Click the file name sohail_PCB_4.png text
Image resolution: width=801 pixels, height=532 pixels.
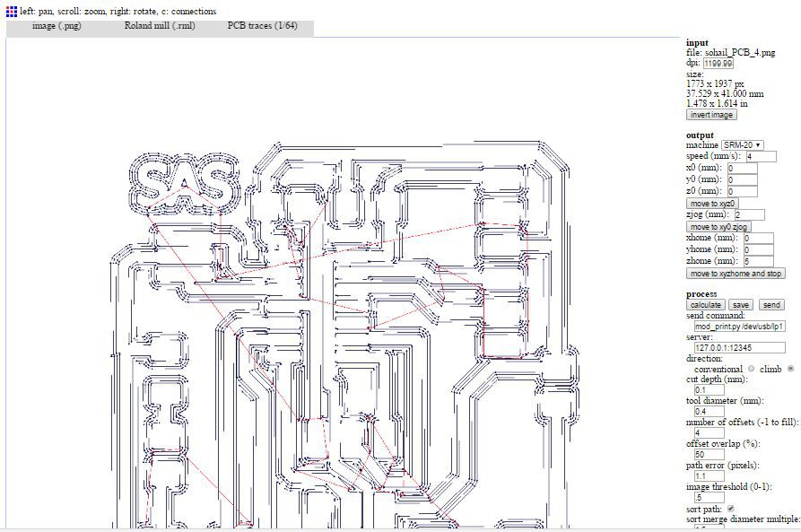(x=740, y=53)
